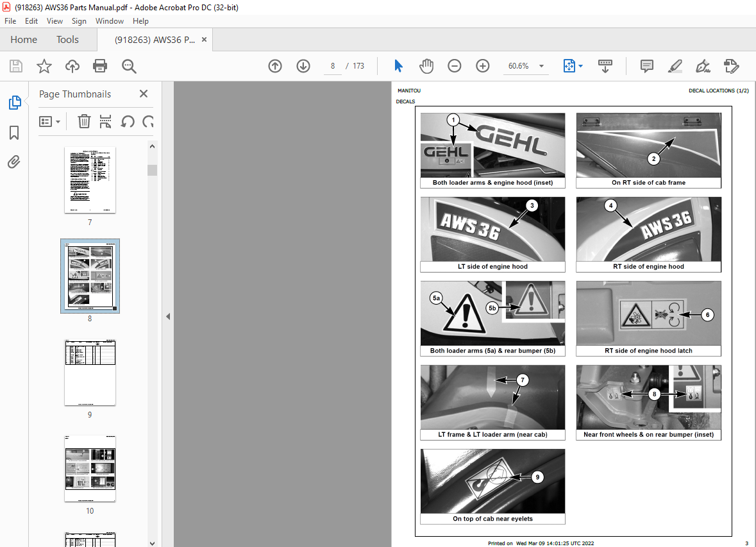Click the thumbnail panel scrollbar thumb
This screenshot has height=547, width=756.
click(153, 171)
